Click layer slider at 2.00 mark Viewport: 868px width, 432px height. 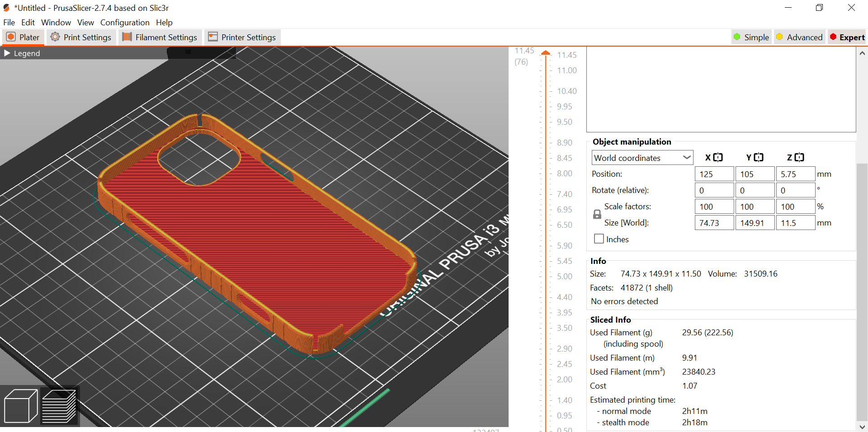(x=546, y=380)
